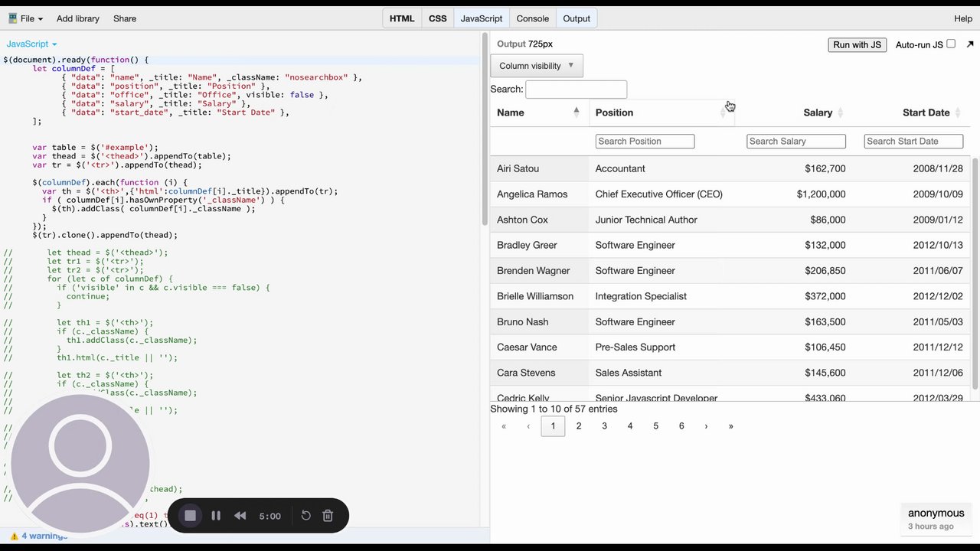Image resolution: width=980 pixels, height=551 pixels.
Task: Sort table by the Start Date arrow
Action: tap(957, 112)
